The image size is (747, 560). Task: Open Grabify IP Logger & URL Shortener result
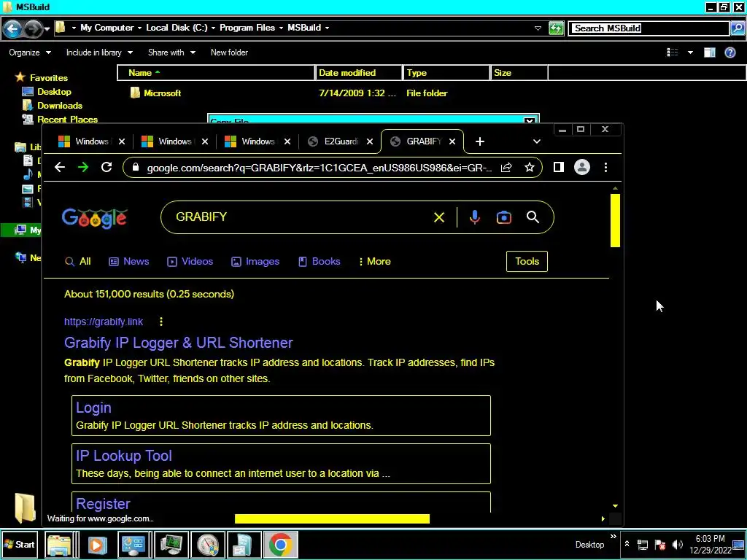(179, 343)
